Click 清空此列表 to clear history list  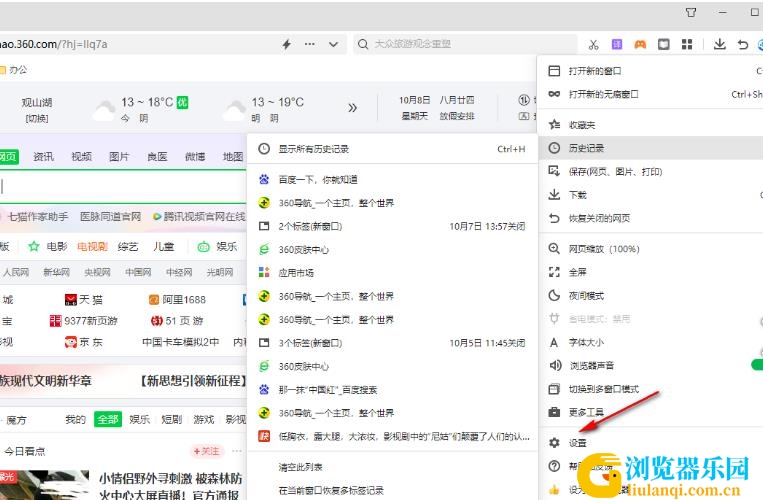[392, 467]
